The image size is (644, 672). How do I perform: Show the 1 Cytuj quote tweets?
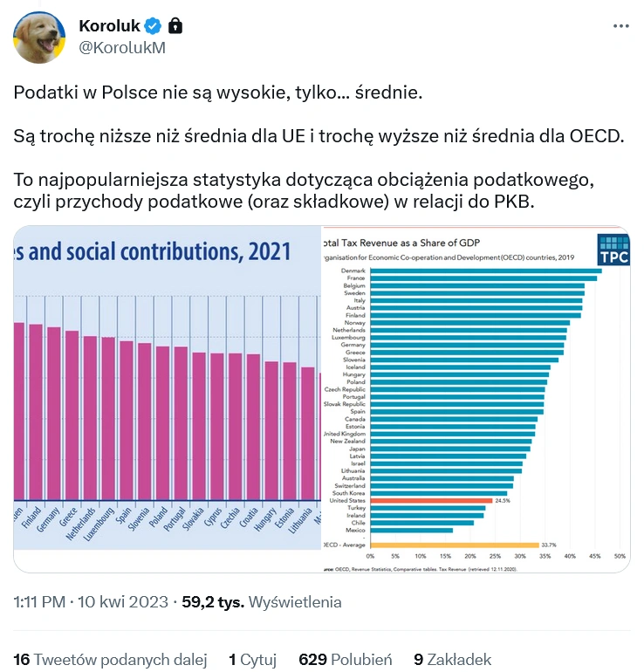252,659
